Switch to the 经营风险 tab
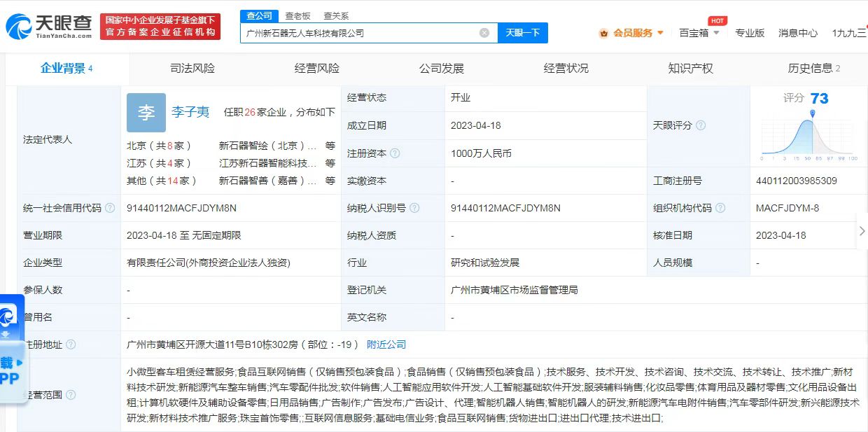868x432 pixels. click(x=317, y=69)
